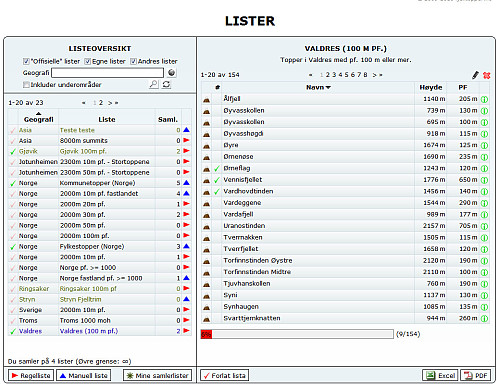Toggle green checkmark for Vardhovdtinden
Image resolution: width=499 pixels, height=389 pixels.
pyautogui.click(x=217, y=192)
